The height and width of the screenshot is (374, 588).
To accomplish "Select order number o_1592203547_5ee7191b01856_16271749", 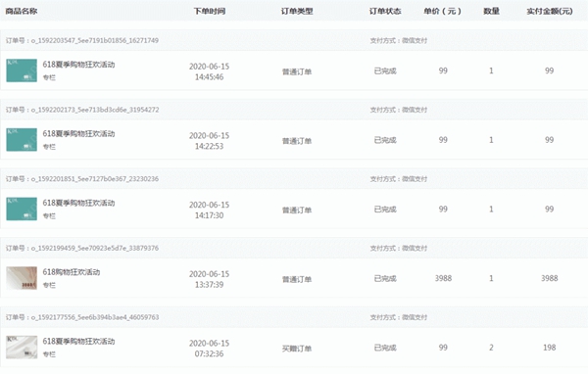I will (94, 40).
